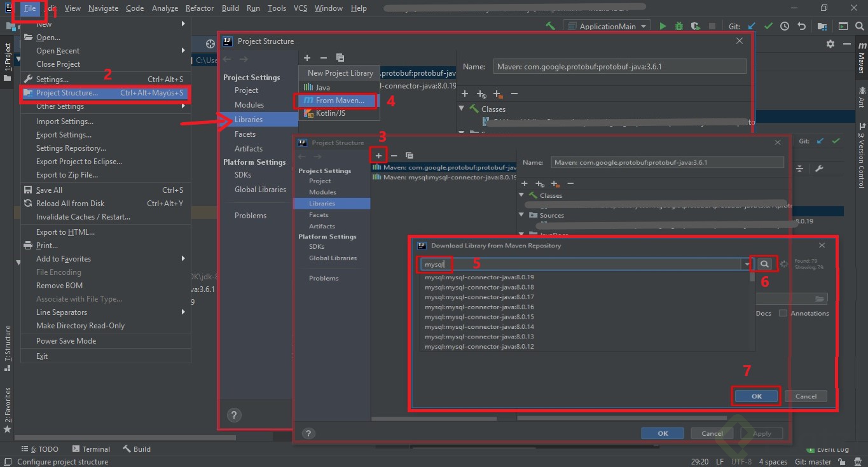The image size is (868, 467).
Task: Cancel the Download Library dialog
Action: tap(805, 396)
